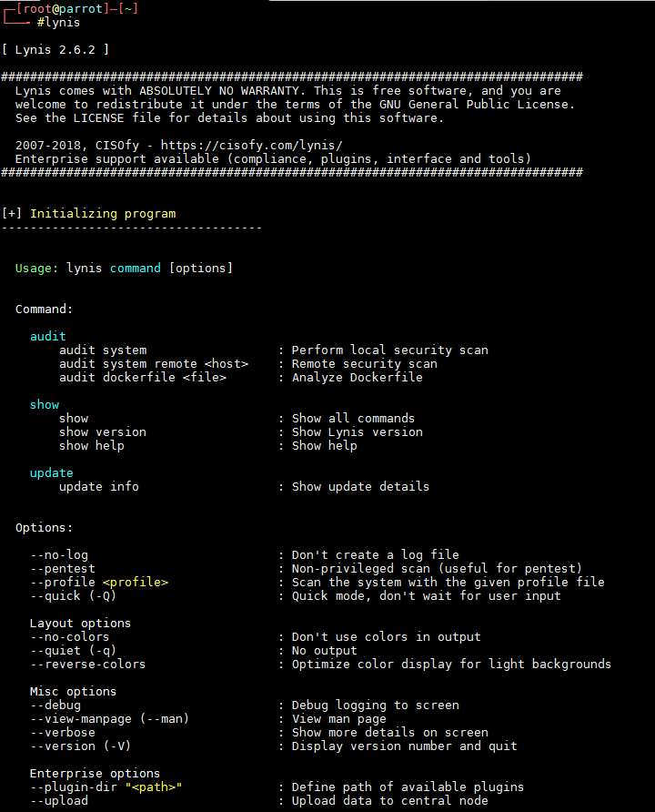The height and width of the screenshot is (812, 655).
Task: Click 'View man page' description
Action: pos(339,719)
